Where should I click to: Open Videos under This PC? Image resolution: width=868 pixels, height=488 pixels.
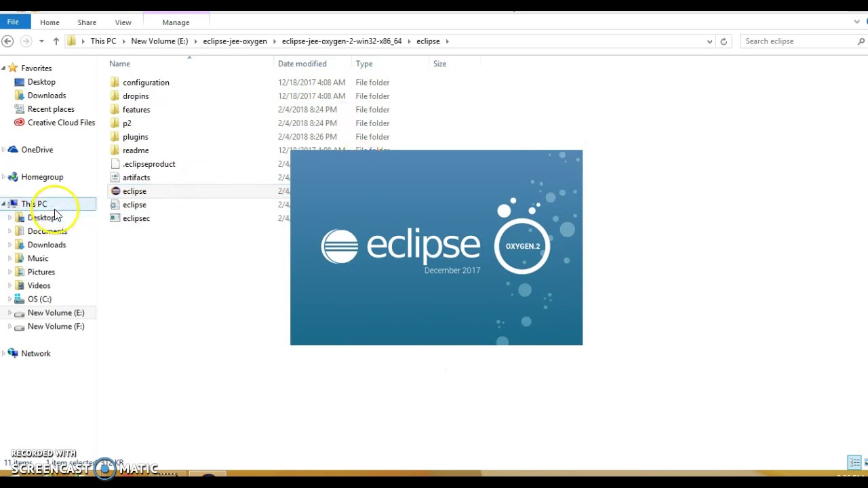click(39, 285)
